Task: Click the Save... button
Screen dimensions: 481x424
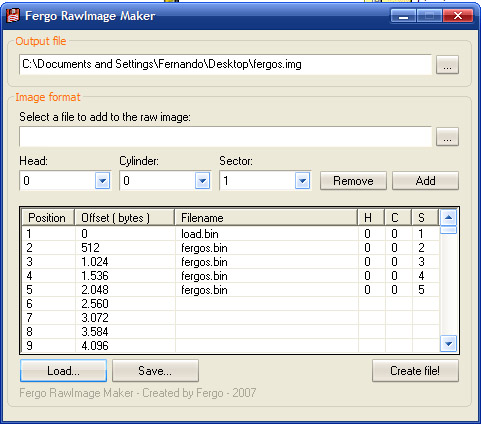Action: pyautogui.click(x=155, y=371)
